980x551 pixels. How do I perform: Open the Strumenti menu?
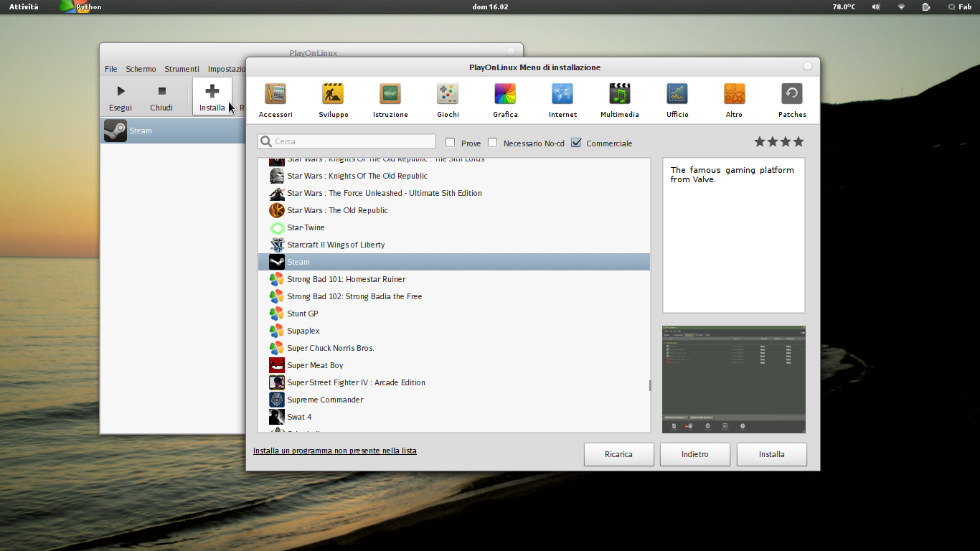(x=182, y=69)
